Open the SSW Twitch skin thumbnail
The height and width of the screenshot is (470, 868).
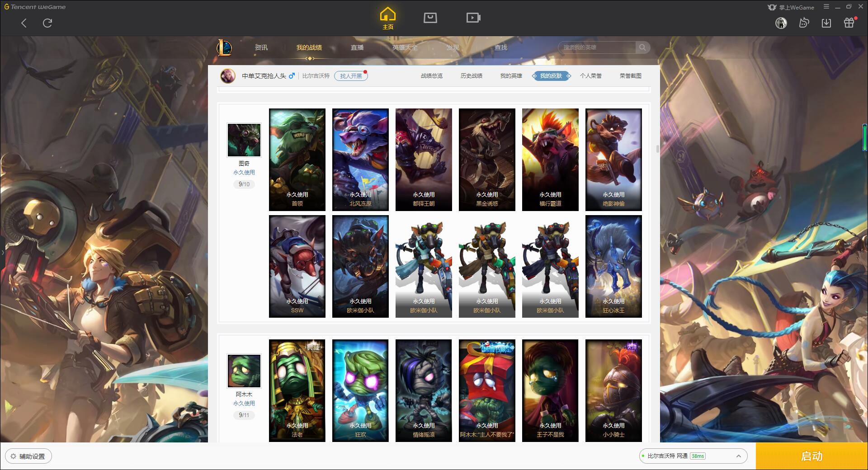(297, 266)
